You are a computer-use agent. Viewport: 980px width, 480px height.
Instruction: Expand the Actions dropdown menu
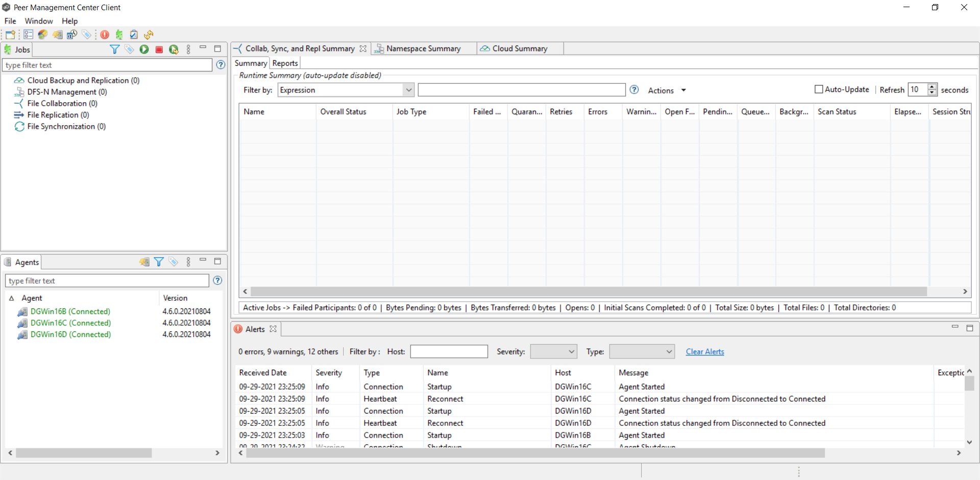[x=683, y=90]
